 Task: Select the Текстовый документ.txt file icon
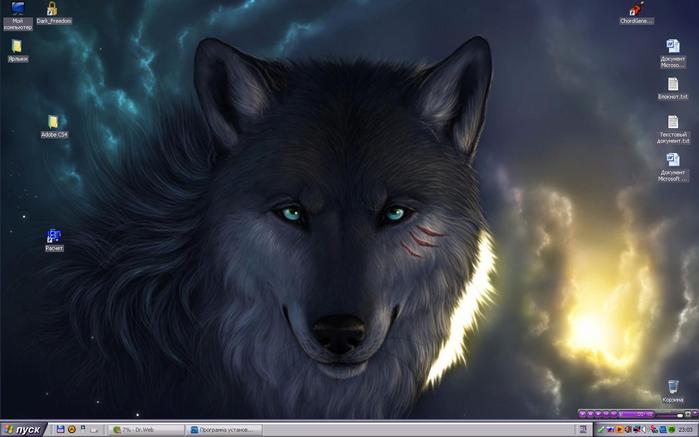673,129
